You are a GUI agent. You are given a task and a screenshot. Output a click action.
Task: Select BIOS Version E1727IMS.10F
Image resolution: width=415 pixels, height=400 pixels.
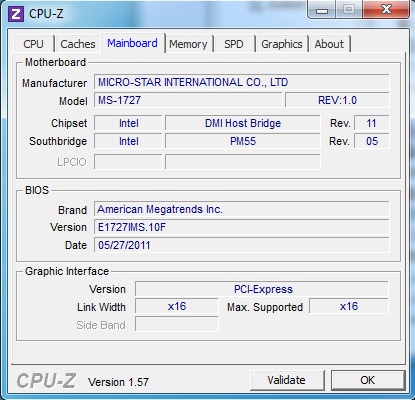pyautogui.click(x=242, y=227)
